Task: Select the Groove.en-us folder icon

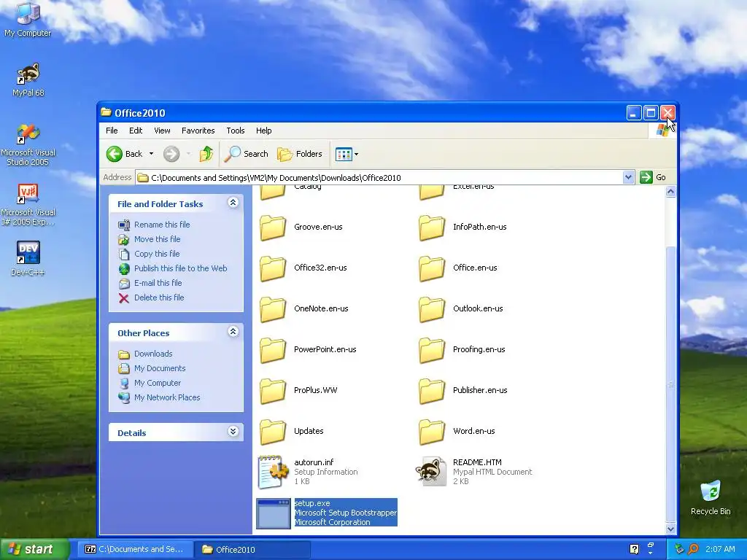Action: click(273, 227)
